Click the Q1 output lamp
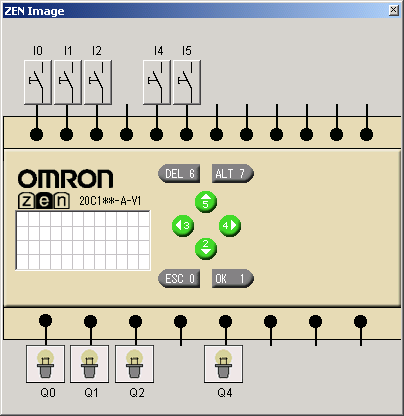The height and width of the screenshot is (416, 404). [x=90, y=364]
